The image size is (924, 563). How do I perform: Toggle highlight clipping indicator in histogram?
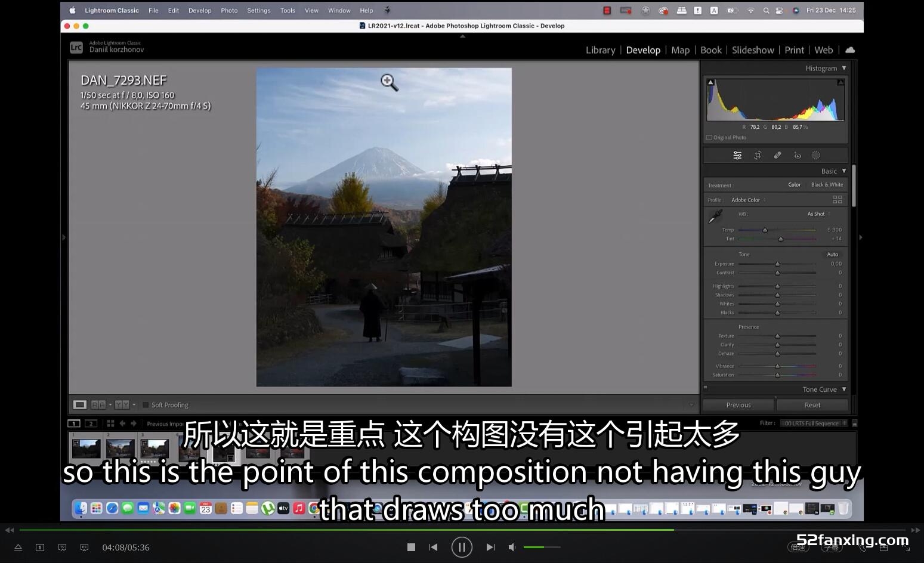click(x=840, y=82)
